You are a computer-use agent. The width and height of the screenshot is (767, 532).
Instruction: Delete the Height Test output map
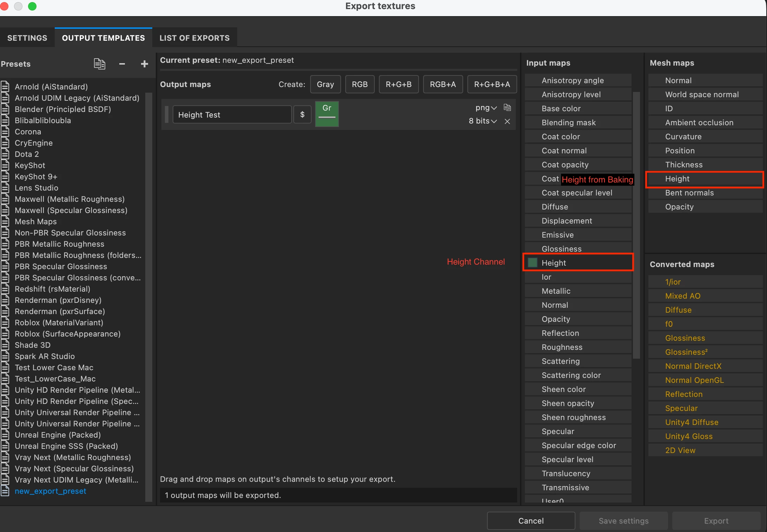[x=507, y=121]
